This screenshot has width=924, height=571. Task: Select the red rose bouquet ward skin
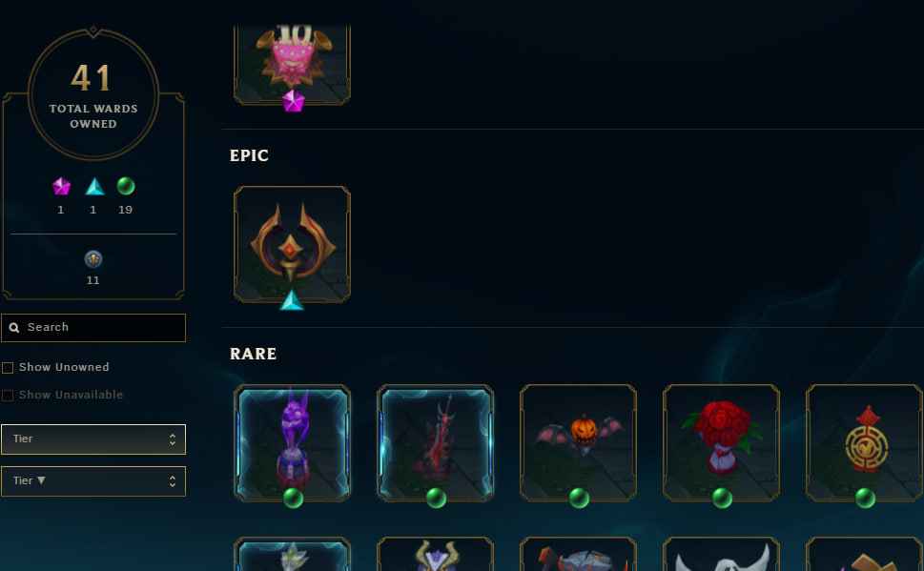pos(721,442)
